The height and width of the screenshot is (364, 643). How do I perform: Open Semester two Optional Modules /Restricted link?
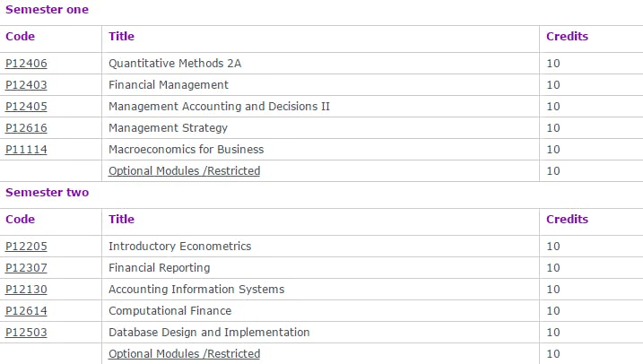184,354
